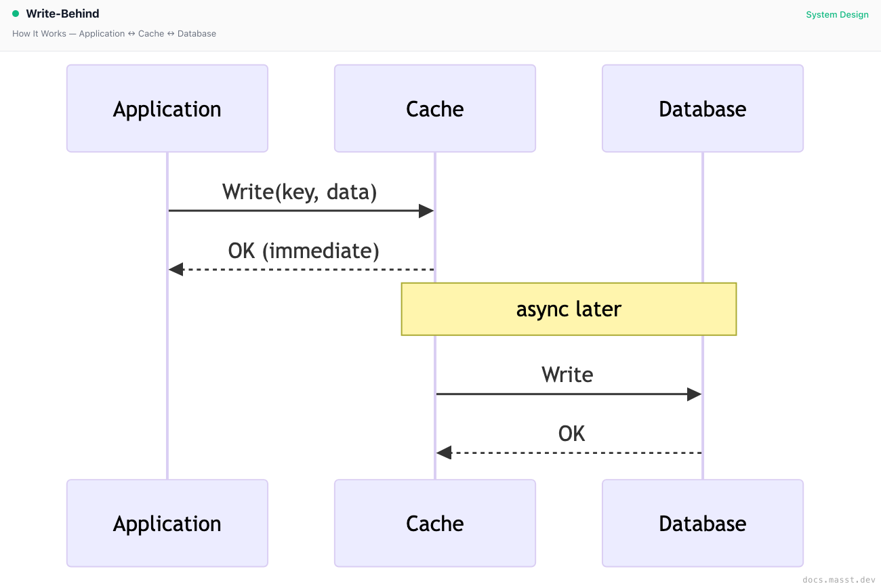The width and height of the screenshot is (881, 588).
Task: Click the Write-Behind heading text
Action: pyautogui.click(x=62, y=14)
